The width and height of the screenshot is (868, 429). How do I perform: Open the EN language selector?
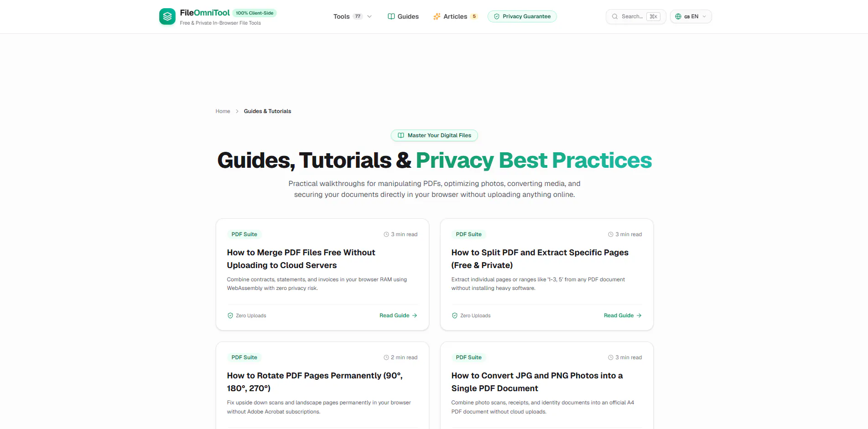(691, 16)
